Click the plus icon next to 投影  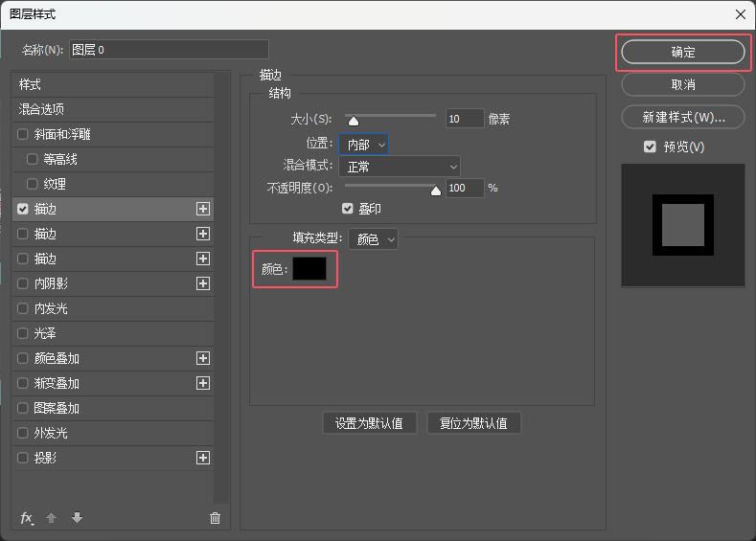tap(203, 458)
